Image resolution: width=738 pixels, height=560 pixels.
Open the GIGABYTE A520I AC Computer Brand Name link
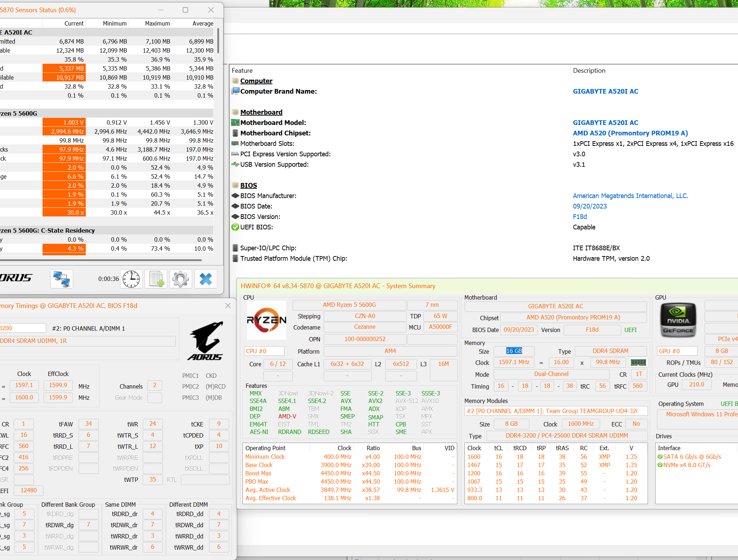coord(605,91)
